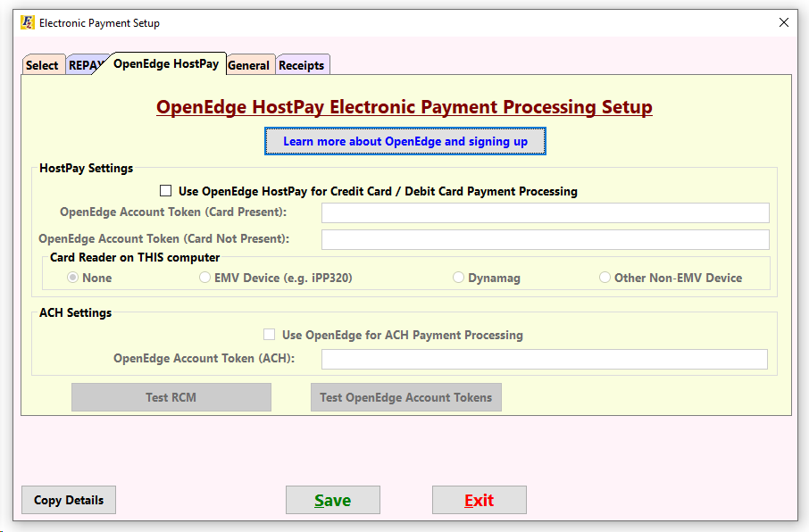Image resolution: width=809 pixels, height=532 pixels.
Task: Click Test OpenEdge Account Tokens button
Action: 406,397
